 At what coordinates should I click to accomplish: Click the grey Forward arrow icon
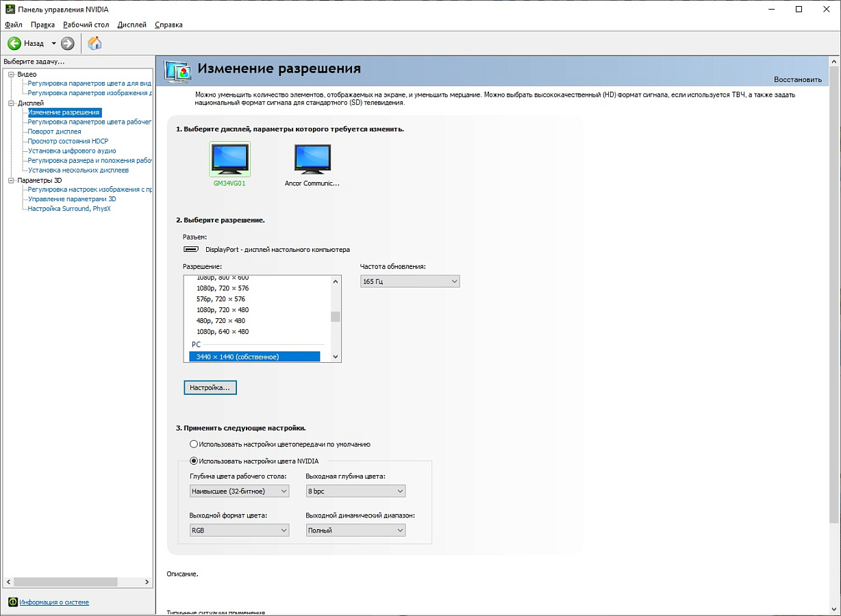click(67, 43)
